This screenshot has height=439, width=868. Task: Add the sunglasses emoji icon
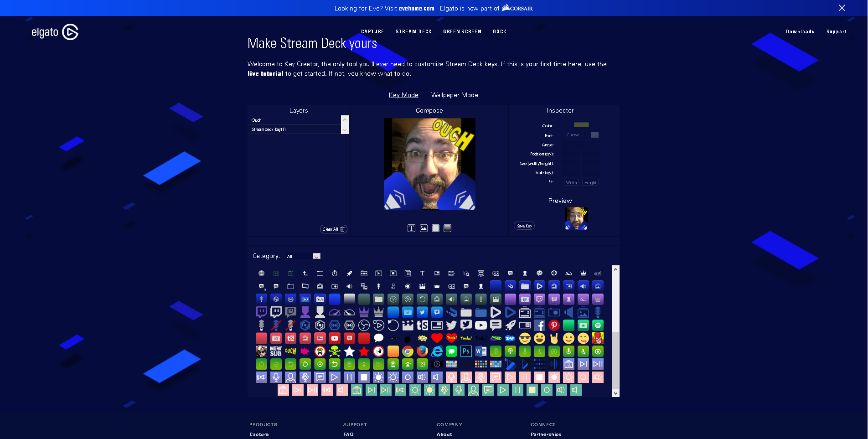click(525, 338)
